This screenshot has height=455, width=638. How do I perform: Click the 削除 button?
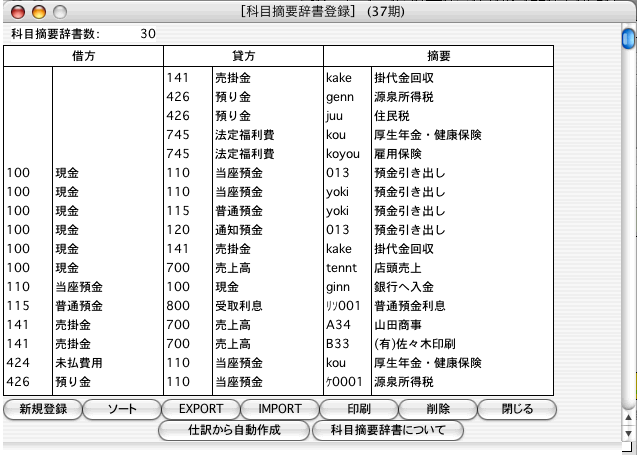[x=437, y=409]
